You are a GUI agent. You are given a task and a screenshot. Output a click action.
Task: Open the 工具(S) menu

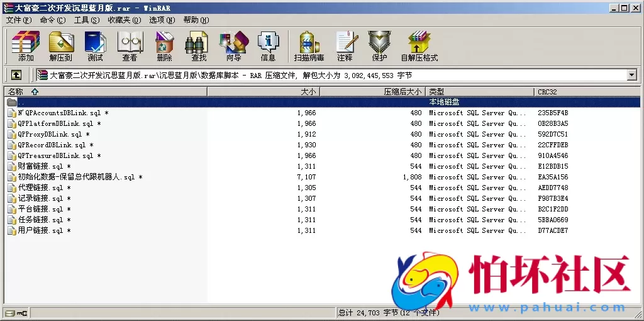[87, 20]
